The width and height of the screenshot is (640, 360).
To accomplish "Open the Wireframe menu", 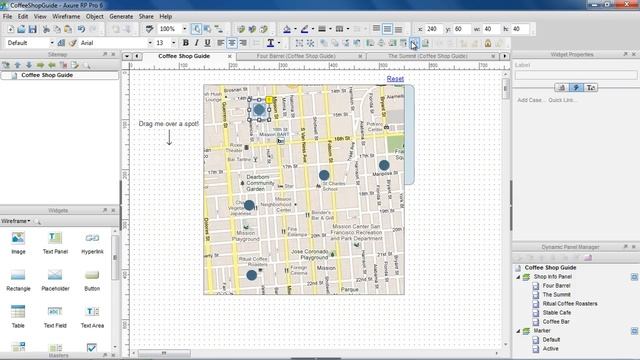I will 66,16.
